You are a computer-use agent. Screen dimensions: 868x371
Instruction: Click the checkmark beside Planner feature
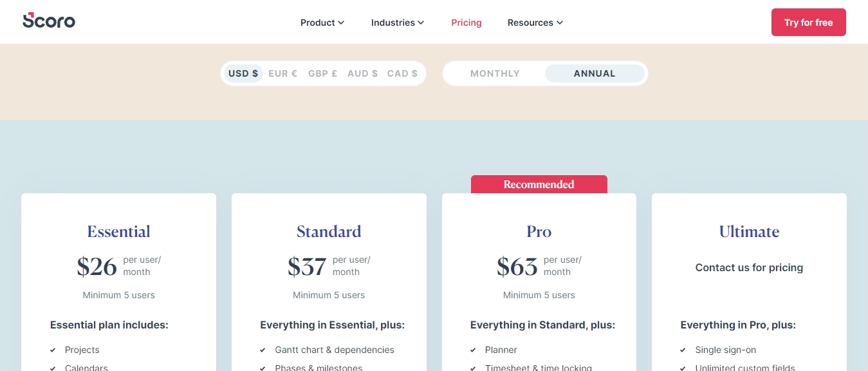[x=473, y=350]
